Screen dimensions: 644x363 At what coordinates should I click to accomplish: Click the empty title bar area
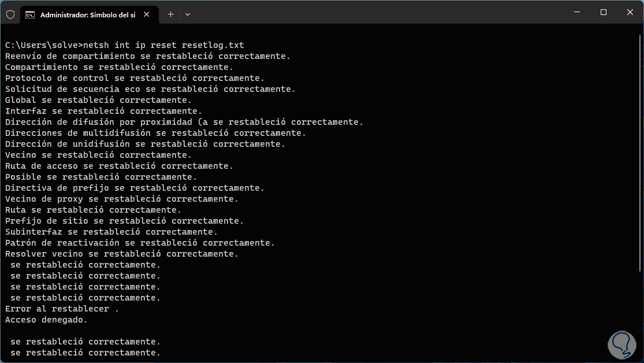pyautogui.click(x=375, y=13)
